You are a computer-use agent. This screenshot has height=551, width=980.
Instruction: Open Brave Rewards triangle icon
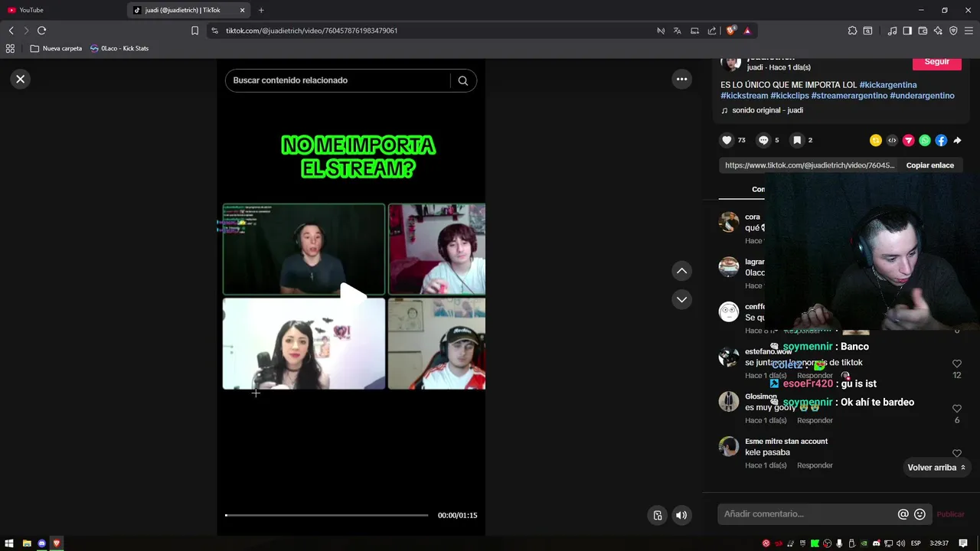pyautogui.click(x=747, y=31)
